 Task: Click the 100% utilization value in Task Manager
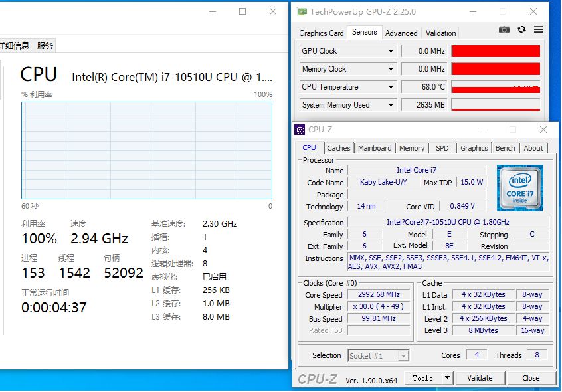39,239
